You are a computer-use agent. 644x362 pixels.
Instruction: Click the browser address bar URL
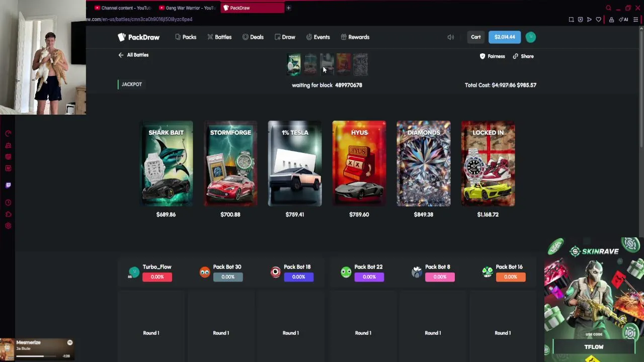point(140,19)
